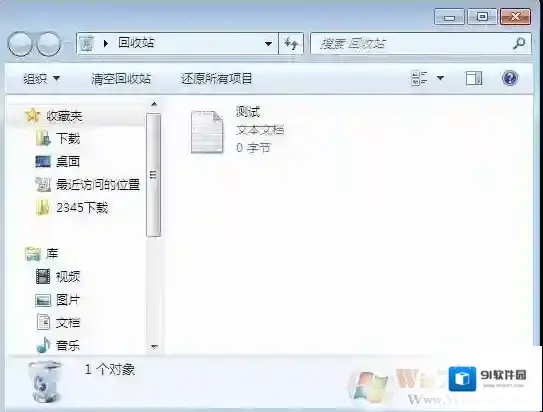
Task: Click the navigation pane scroll down arrow
Action: (154, 346)
